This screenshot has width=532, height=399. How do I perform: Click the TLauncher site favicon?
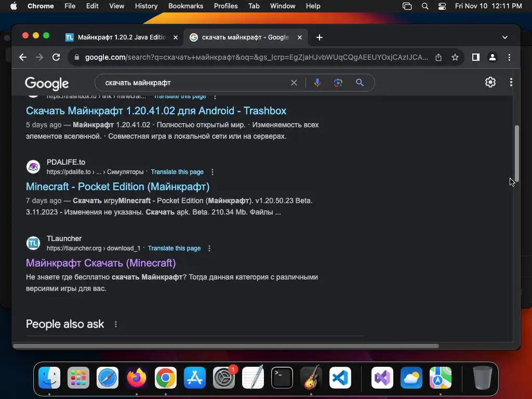pos(33,243)
